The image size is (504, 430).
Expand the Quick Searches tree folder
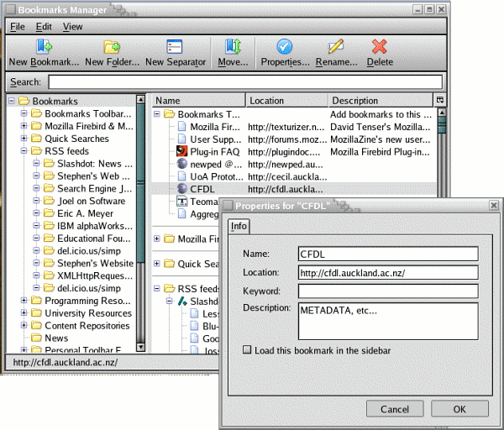click(24, 139)
